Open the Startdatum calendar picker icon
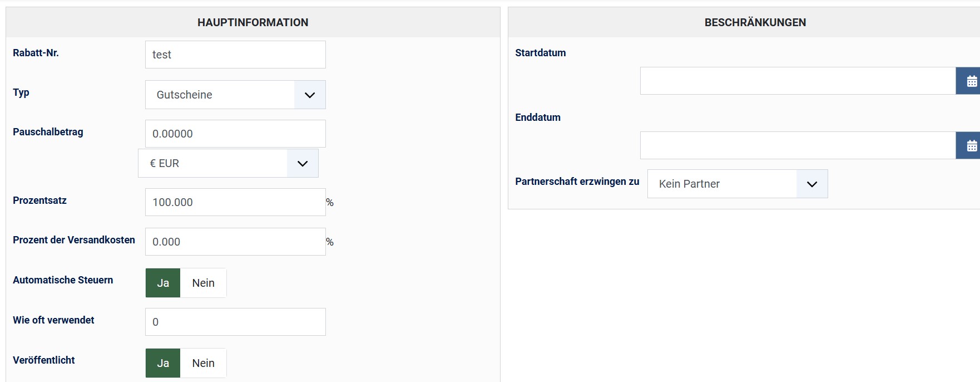This screenshot has height=382, width=980. tap(971, 81)
